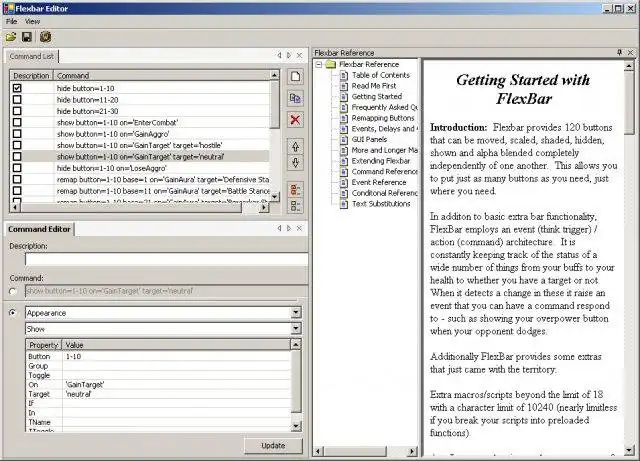Open the Extending Flexbar topic
Screen dimensions: 640x461
click(x=381, y=161)
